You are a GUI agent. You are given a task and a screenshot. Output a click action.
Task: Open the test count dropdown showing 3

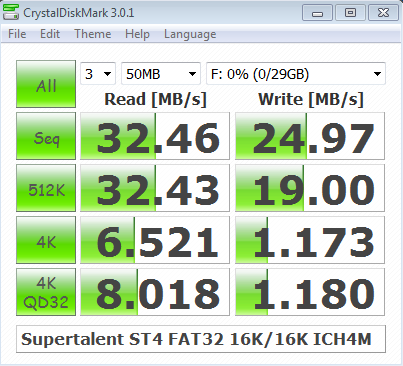pos(98,73)
